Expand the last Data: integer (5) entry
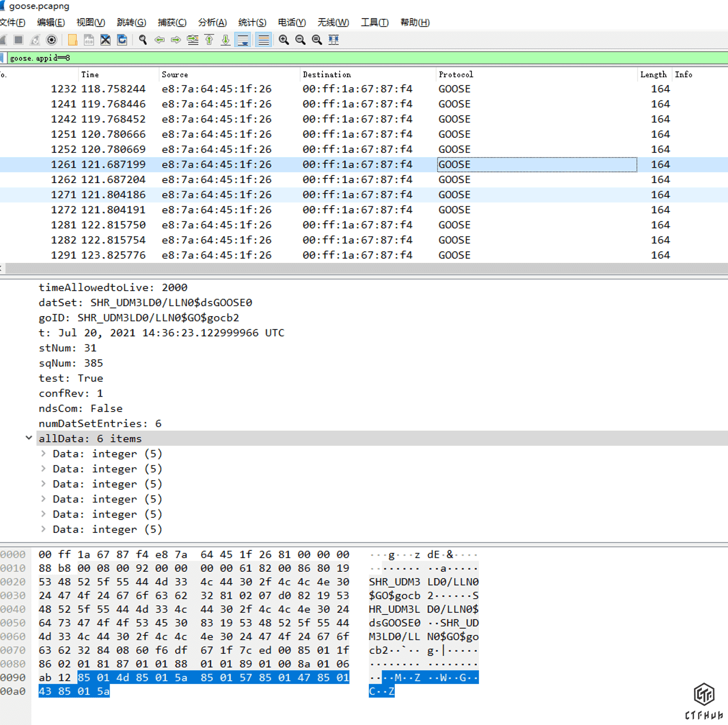 click(x=43, y=530)
